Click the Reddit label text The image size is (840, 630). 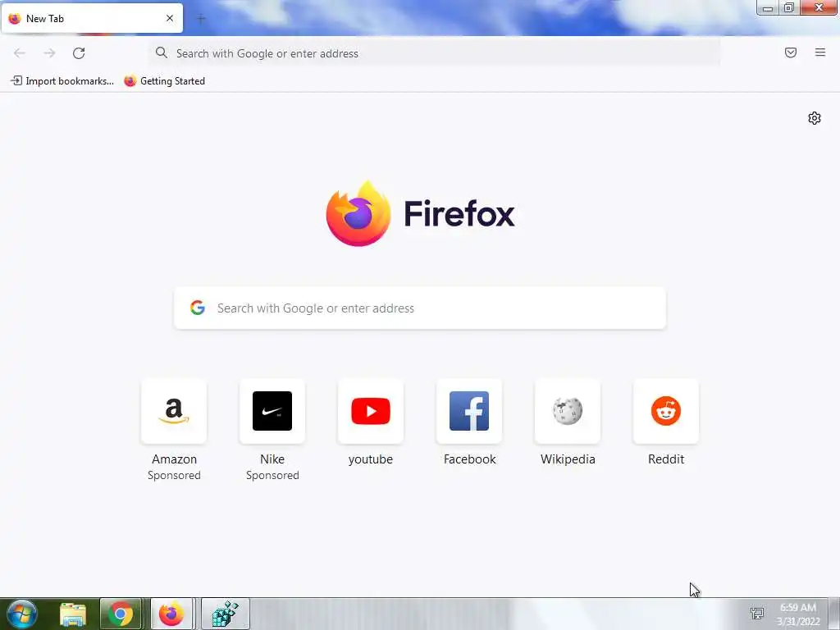click(x=666, y=459)
